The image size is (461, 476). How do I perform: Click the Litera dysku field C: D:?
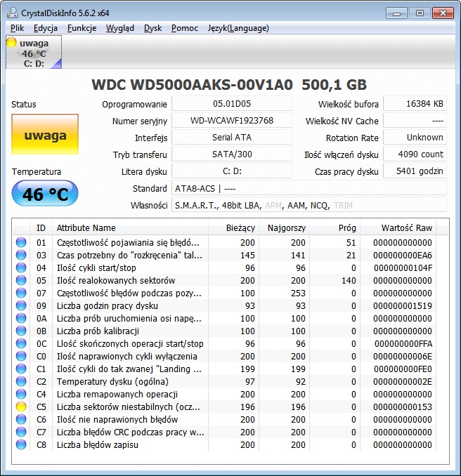point(232,171)
